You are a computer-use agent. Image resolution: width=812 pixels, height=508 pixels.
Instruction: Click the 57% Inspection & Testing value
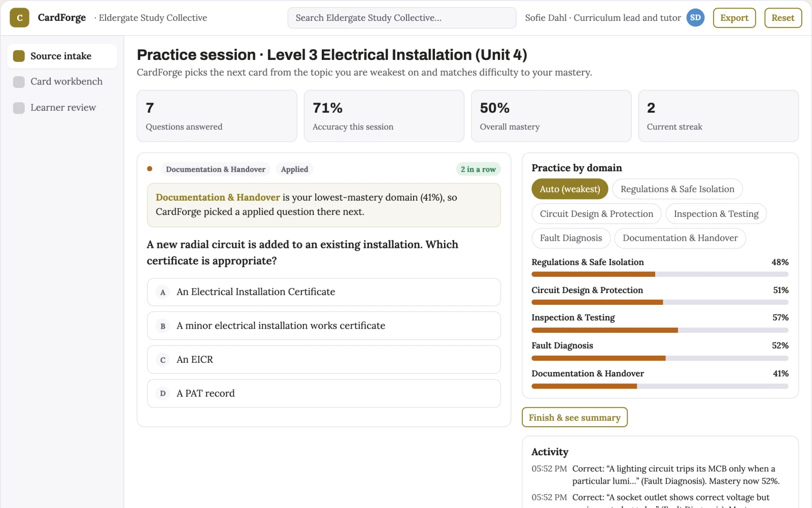tap(780, 317)
